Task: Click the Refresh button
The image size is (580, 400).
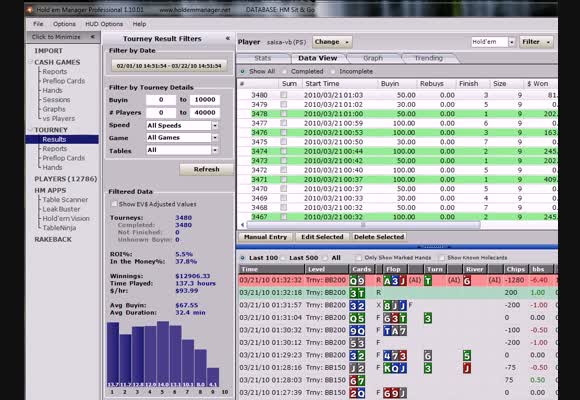Action: coord(206,169)
